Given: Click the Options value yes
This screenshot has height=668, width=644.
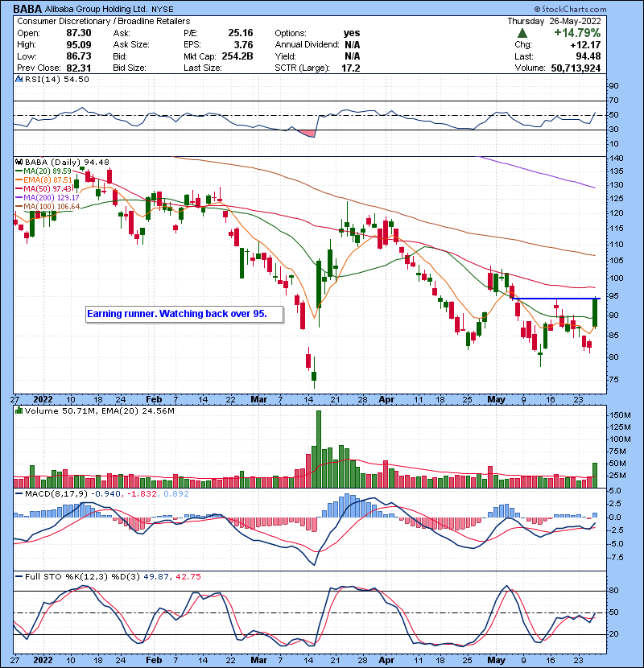Looking at the screenshot, I should 352,33.
